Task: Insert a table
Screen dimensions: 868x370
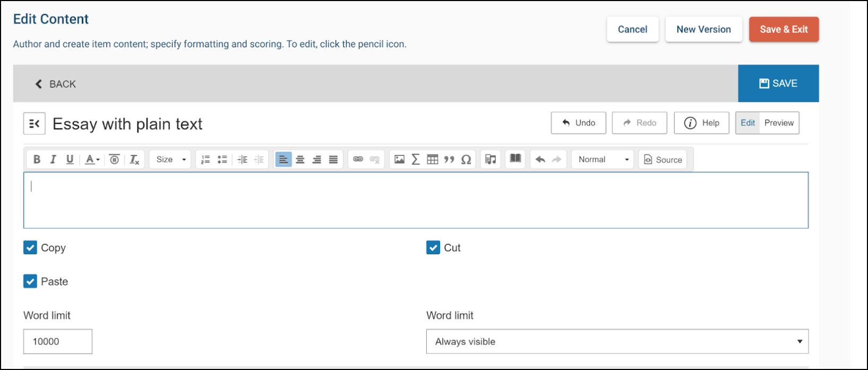Action: click(432, 159)
